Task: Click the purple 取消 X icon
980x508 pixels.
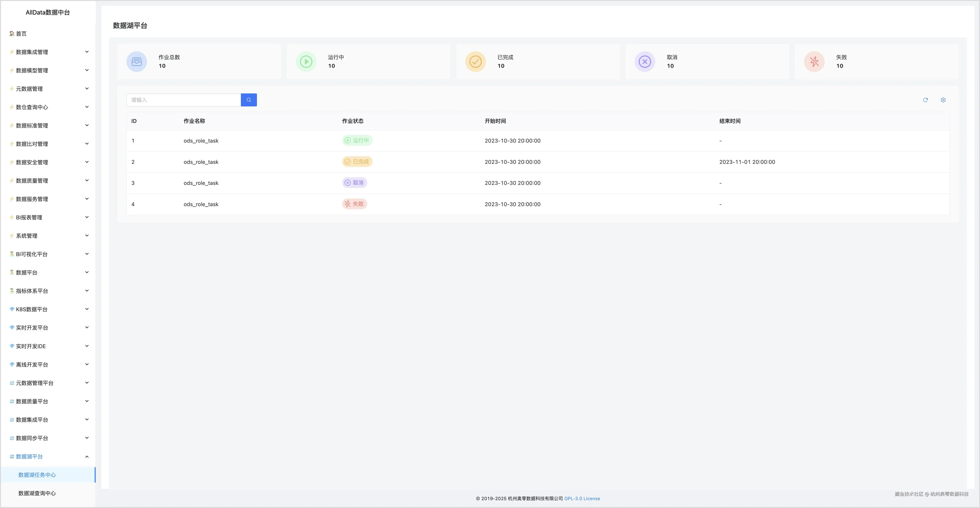Action: click(645, 62)
